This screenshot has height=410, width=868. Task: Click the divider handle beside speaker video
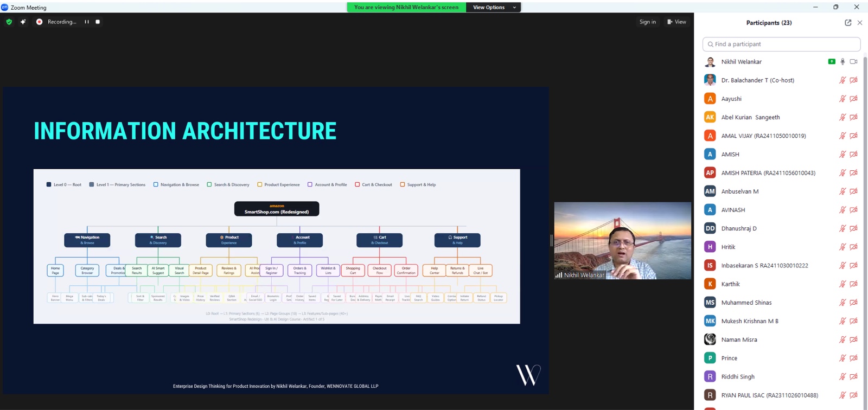click(551, 240)
